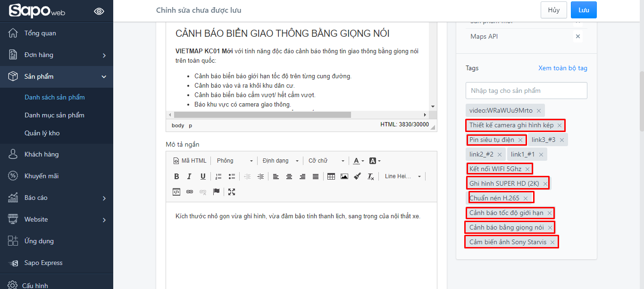Expand the Báo cáo menu
Screen dimensions: 644x289
point(57,198)
